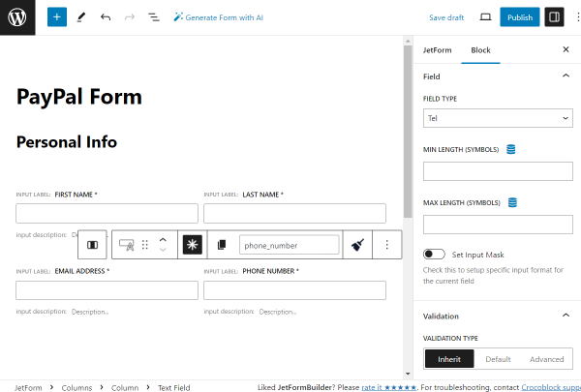Click Save draft
The height and width of the screenshot is (392, 581).
pos(446,17)
